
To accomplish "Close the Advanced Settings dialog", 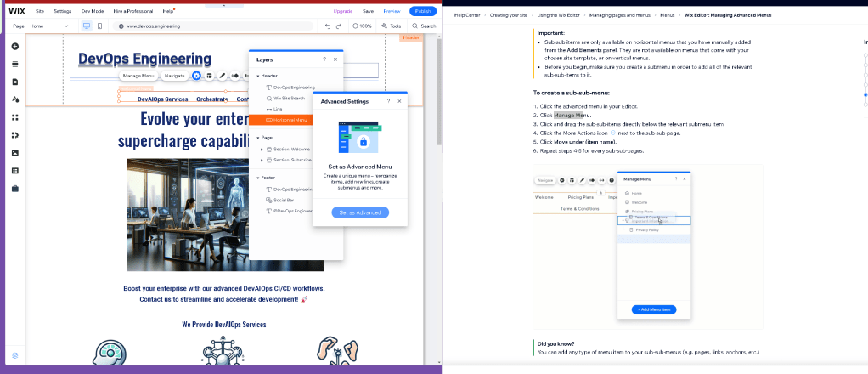I will (399, 101).
